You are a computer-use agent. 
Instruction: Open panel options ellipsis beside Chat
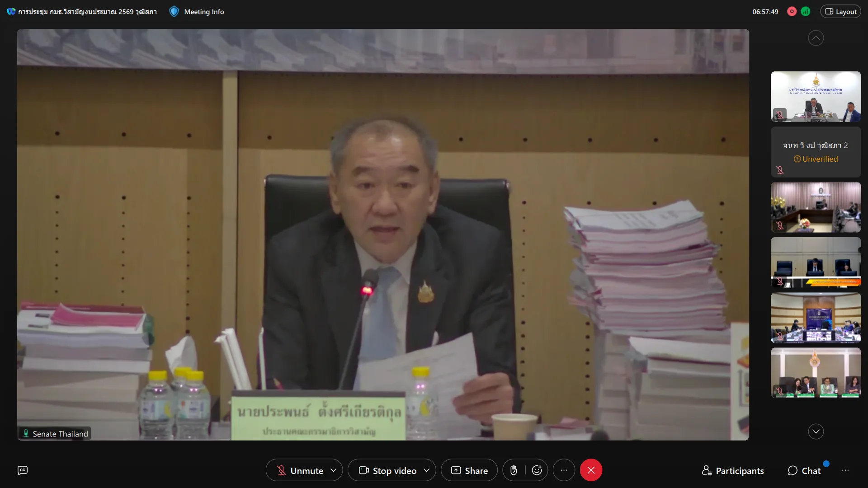pos(845,470)
